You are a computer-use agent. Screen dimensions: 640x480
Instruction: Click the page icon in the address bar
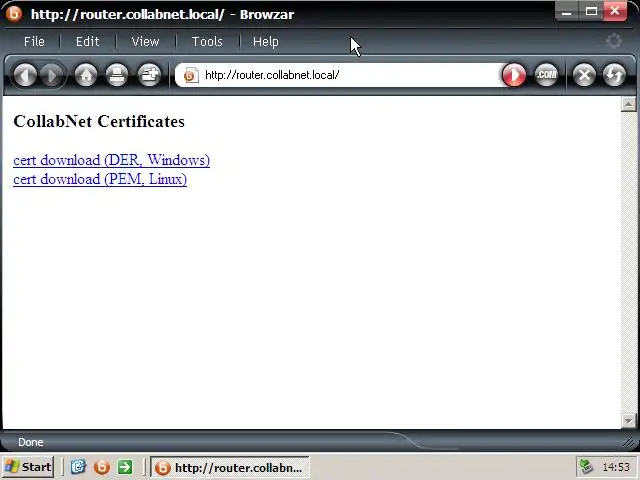coord(191,75)
